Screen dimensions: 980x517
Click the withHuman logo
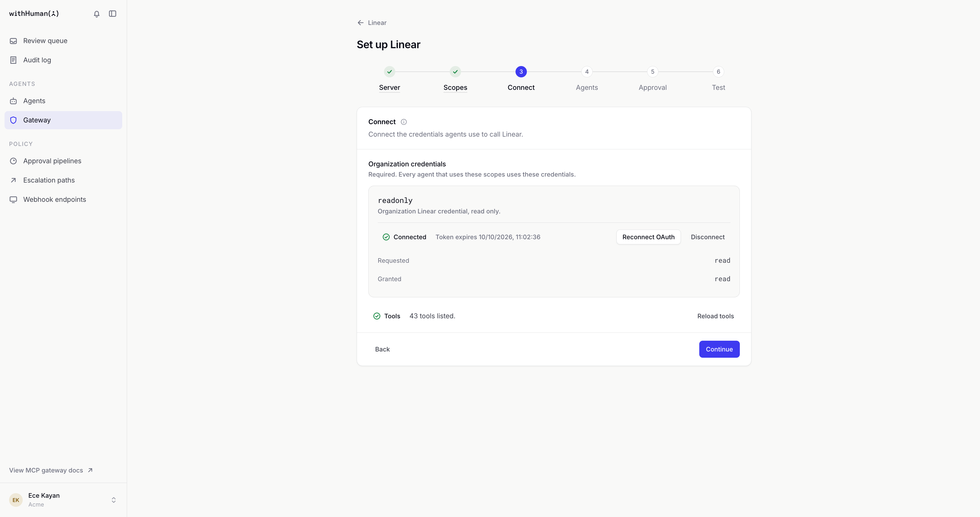[34, 14]
